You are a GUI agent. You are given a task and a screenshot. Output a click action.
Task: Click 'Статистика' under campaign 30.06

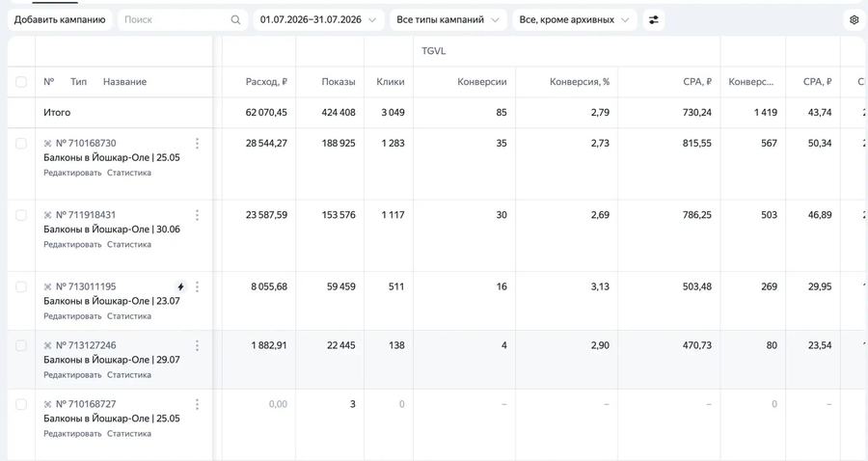[129, 245]
